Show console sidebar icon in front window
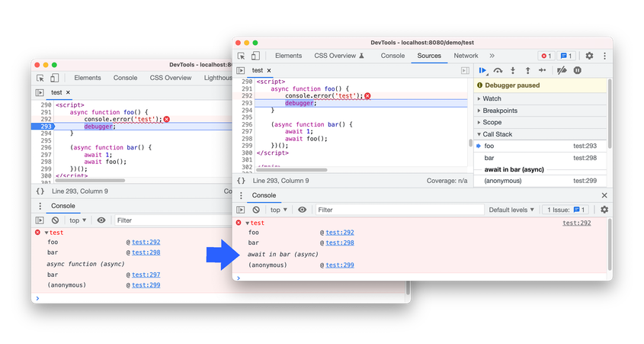The image size is (644, 344). (241, 210)
